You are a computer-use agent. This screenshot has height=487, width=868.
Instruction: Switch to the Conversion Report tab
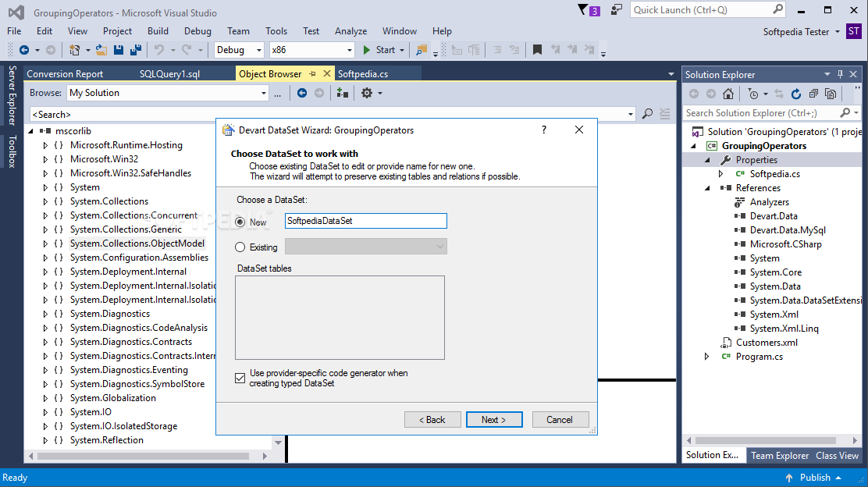(x=65, y=73)
